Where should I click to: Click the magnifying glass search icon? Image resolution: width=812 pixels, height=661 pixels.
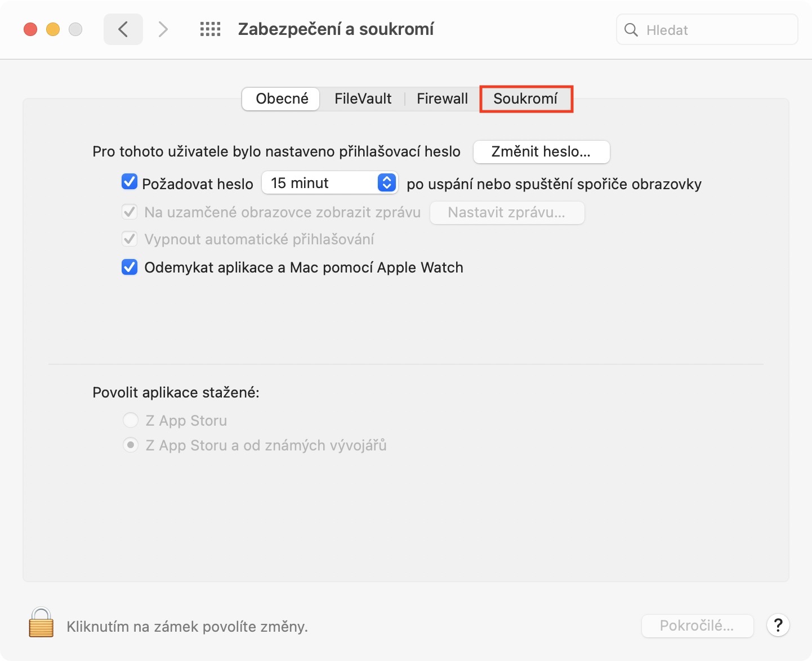click(631, 30)
